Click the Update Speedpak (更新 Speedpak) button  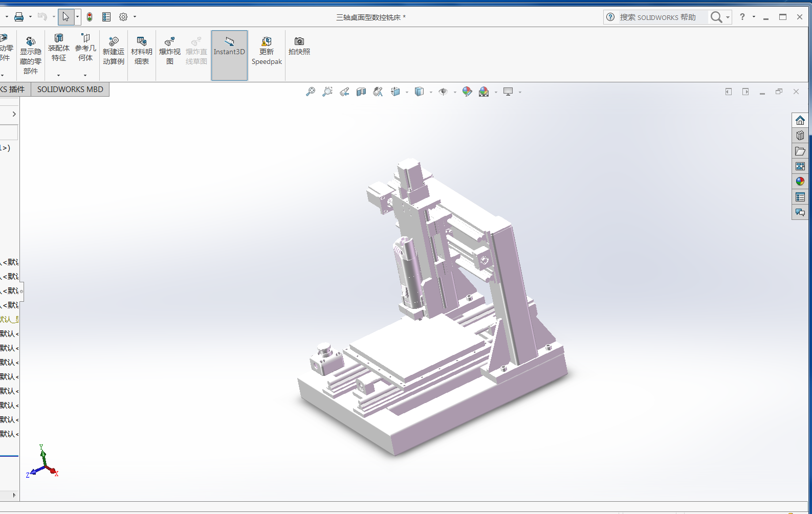[x=267, y=51]
